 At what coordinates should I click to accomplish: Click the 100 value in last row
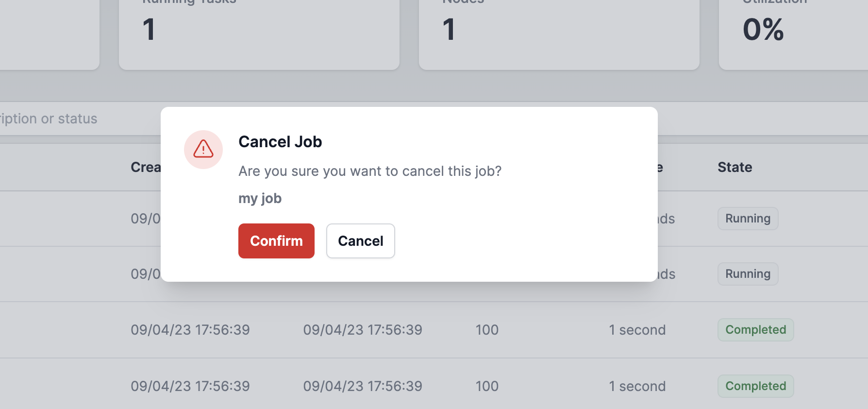click(x=487, y=386)
